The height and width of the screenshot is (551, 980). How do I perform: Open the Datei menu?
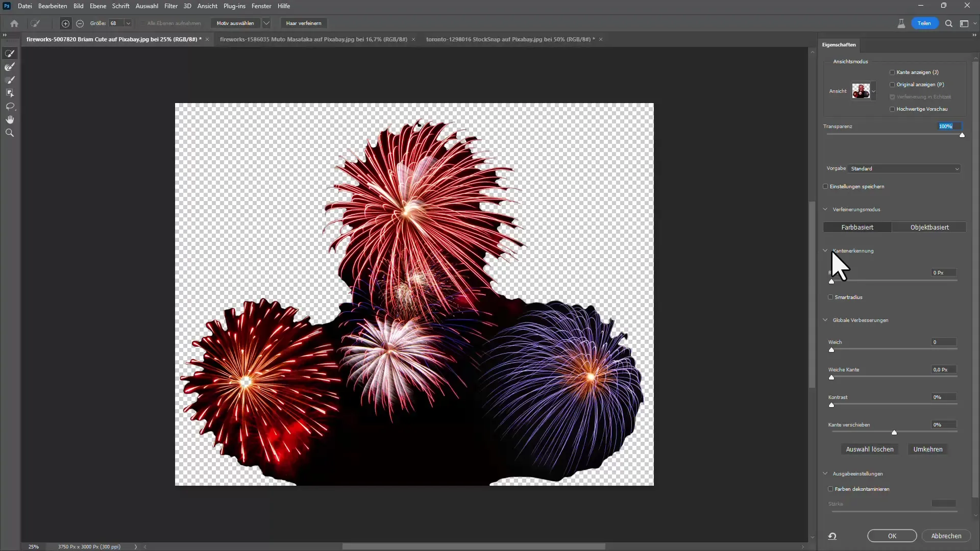pos(24,6)
